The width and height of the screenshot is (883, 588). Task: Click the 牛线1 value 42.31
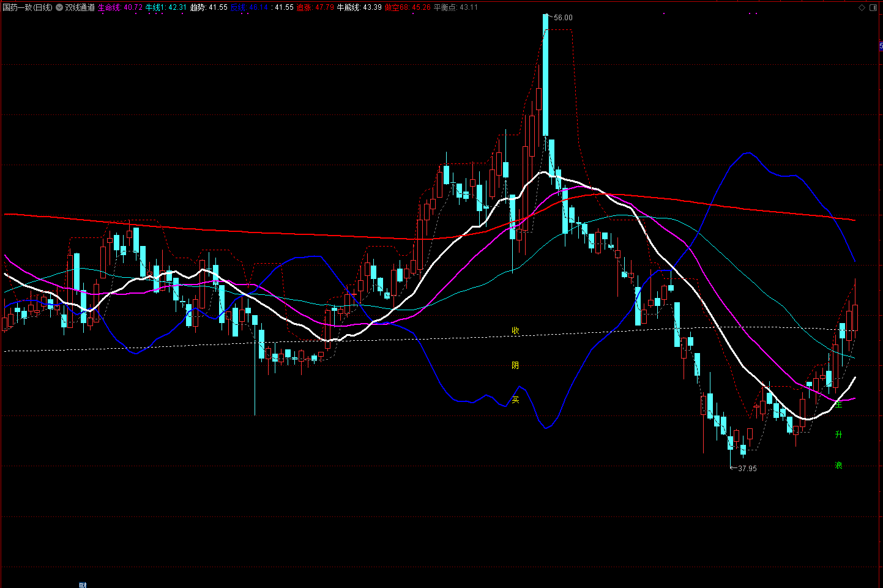[x=177, y=7]
